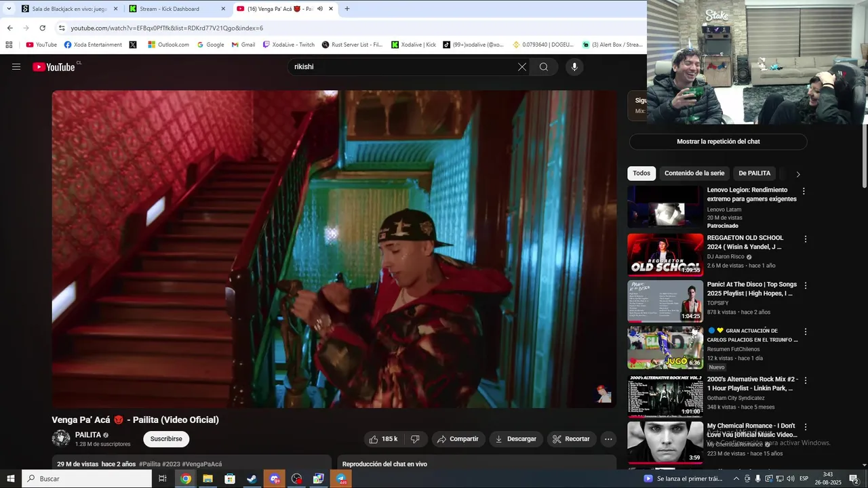Image resolution: width=868 pixels, height=488 pixels.
Task: Select the Todos filter chip
Action: (642, 173)
